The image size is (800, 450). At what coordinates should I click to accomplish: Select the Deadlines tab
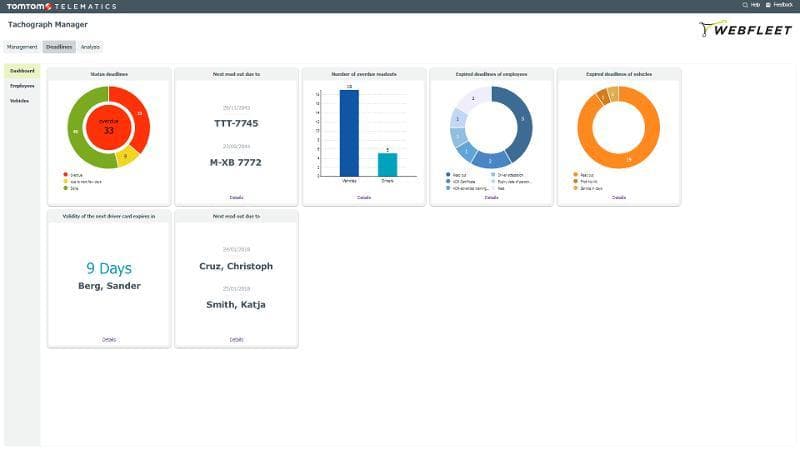click(x=59, y=47)
